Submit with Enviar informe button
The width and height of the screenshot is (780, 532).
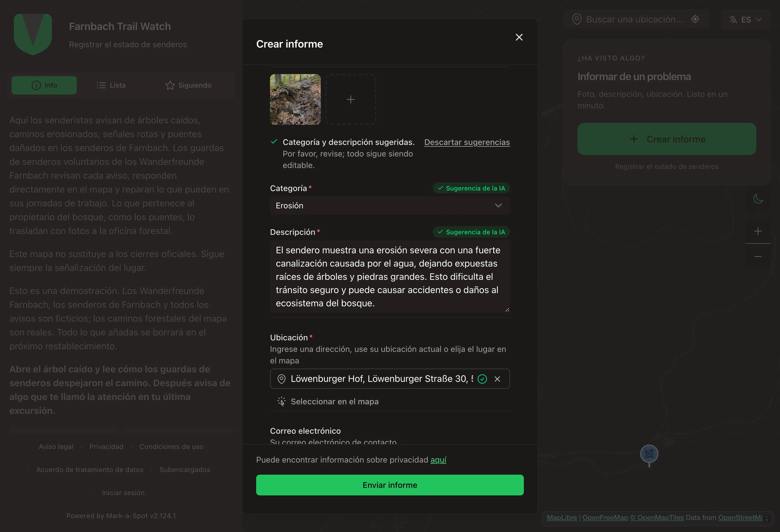[390, 485]
